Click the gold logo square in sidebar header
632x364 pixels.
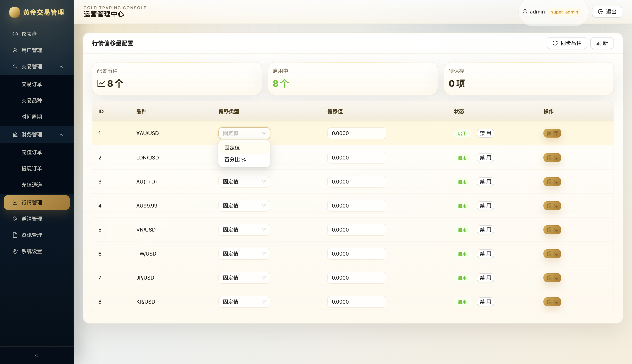coord(14,12)
